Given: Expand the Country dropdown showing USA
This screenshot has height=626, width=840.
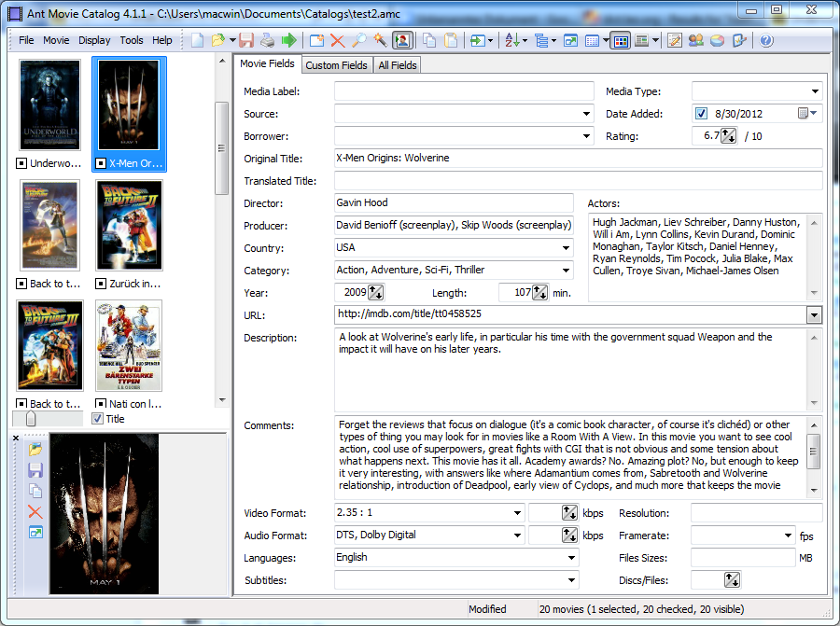Looking at the screenshot, I should 567,248.
